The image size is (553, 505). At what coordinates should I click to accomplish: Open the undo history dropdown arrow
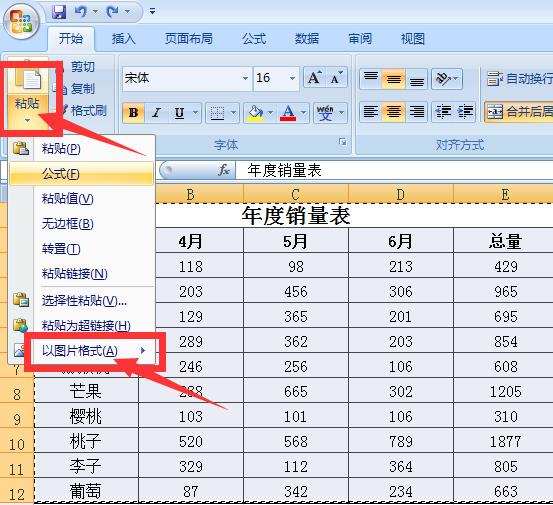95,12
